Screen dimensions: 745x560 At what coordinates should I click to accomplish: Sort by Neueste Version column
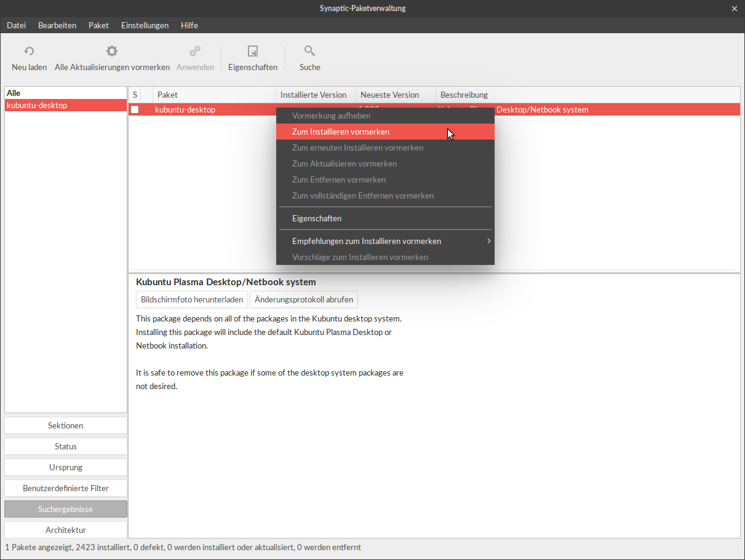(x=396, y=95)
